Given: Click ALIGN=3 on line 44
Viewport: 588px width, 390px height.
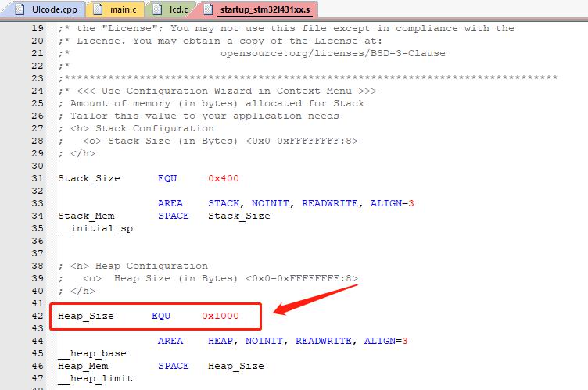Looking at the screenshot, I should 386,341.
